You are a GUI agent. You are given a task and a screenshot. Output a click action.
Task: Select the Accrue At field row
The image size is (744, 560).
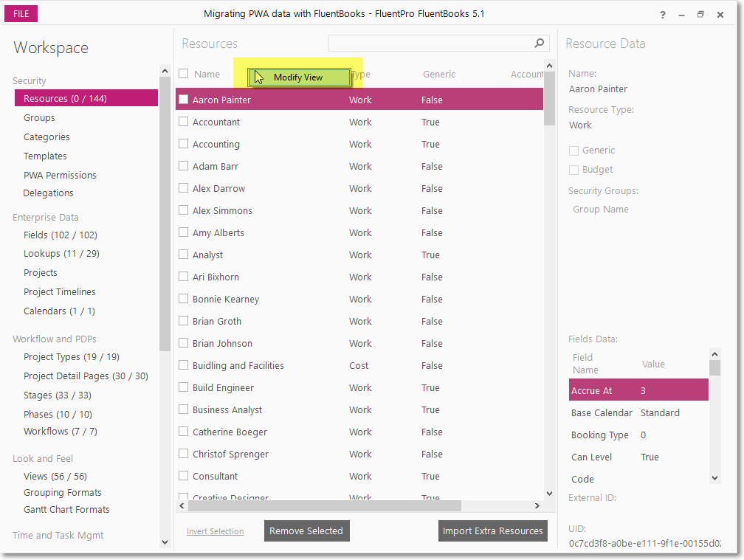[x=638, y=390]
